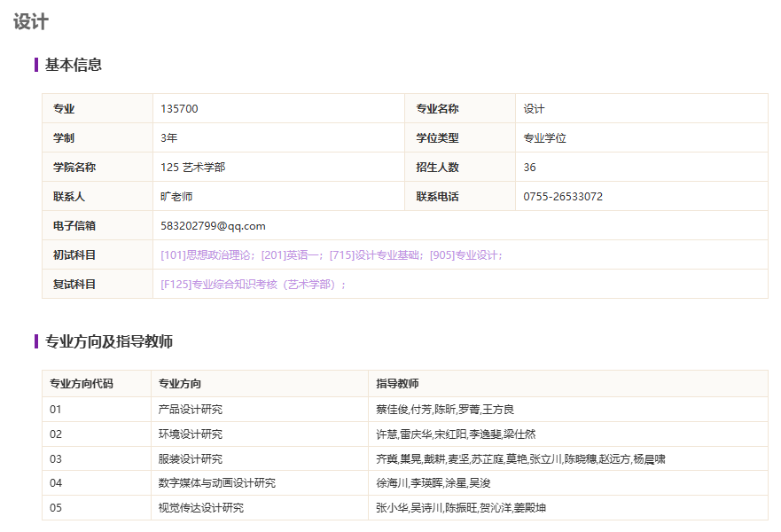The width and height of the screenshot is (781, 532).
Task: Open the [905]专业设计 subject link
Action: point(465,255)
